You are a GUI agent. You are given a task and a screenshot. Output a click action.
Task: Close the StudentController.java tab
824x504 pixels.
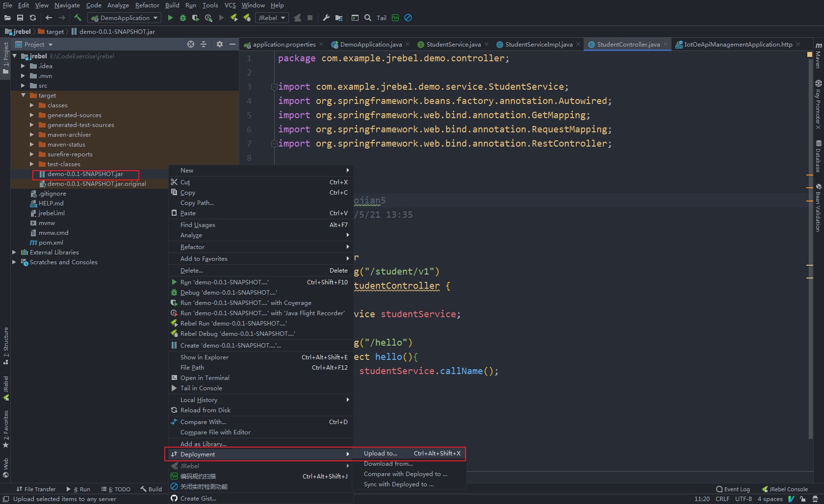[x=666, y=44]
